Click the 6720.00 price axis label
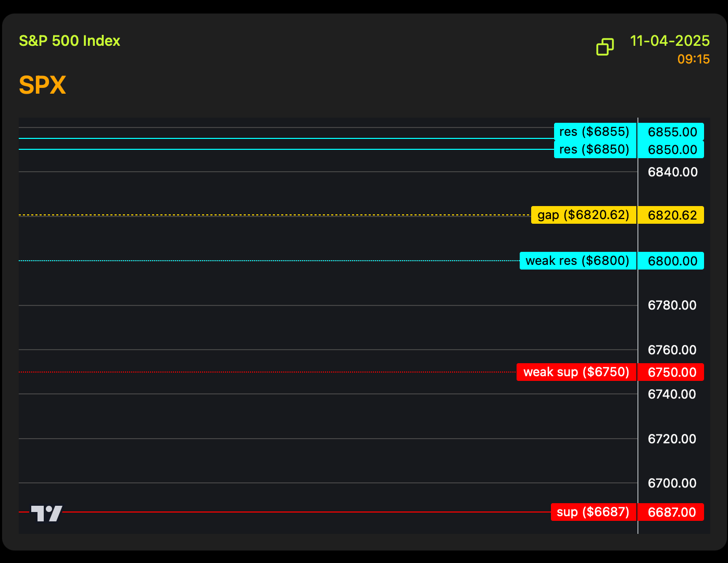 point(672,439)
